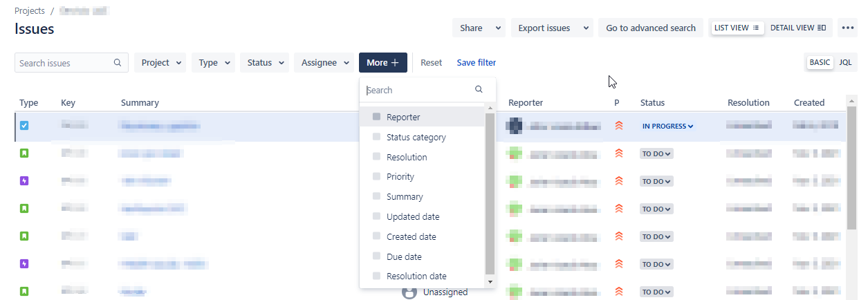Screen dimensions: 868x300
Task: Click the Save filter link
Action: 477,62
